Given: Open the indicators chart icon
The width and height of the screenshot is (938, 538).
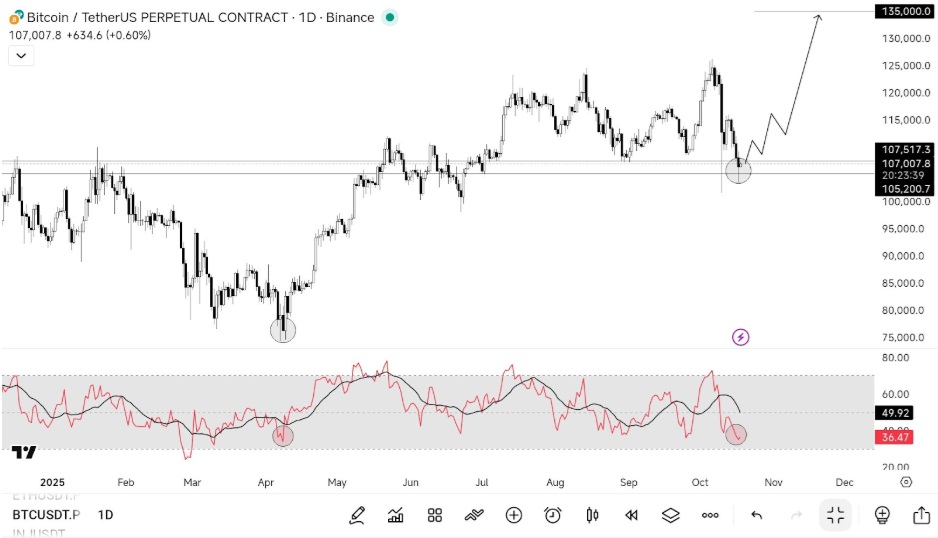Looking at the screenshot, I should point(396,515).
